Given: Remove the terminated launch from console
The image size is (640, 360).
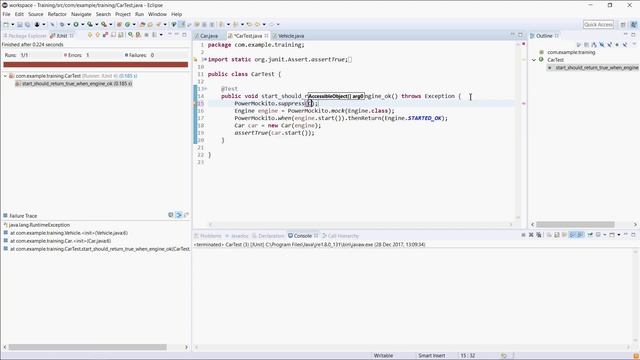Looking at the screenshot, I should click(531, 235).
